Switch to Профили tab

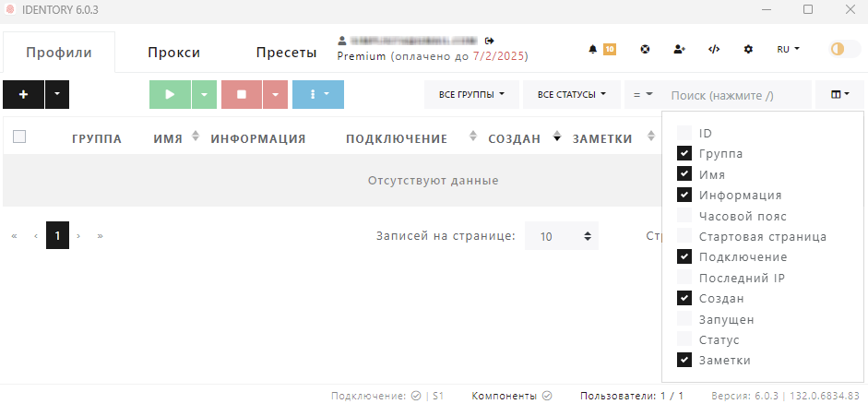59,53
